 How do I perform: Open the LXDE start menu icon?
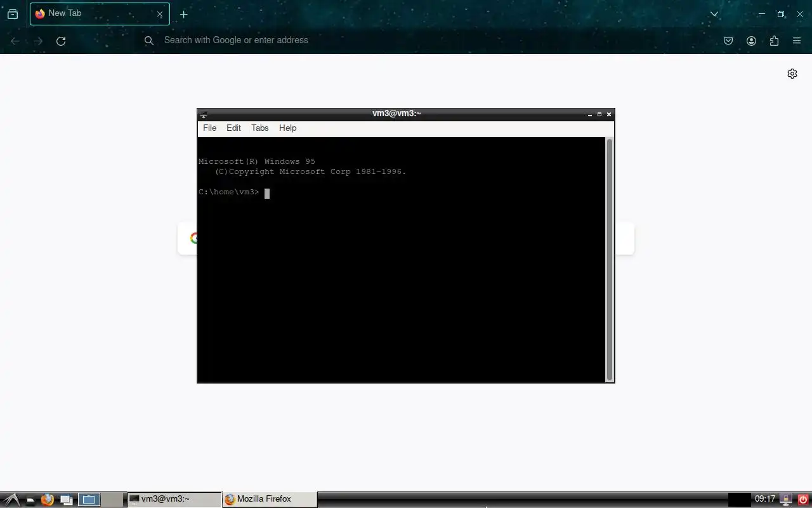(x=11, y=500)
